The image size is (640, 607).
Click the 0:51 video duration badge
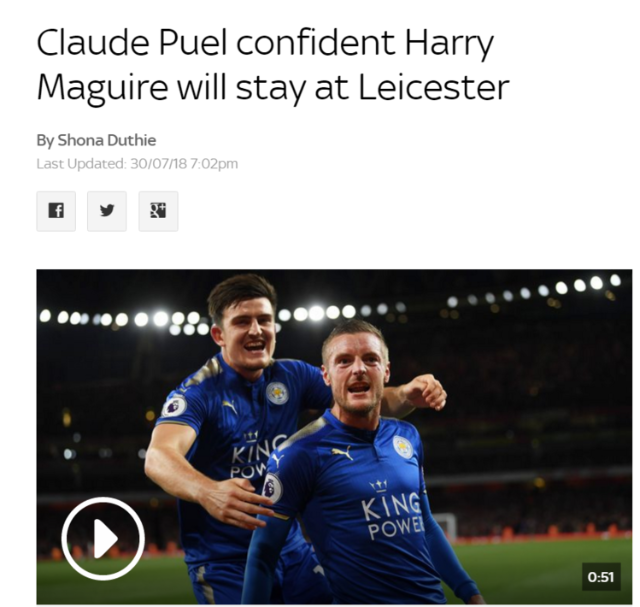(x=601, y=577)
